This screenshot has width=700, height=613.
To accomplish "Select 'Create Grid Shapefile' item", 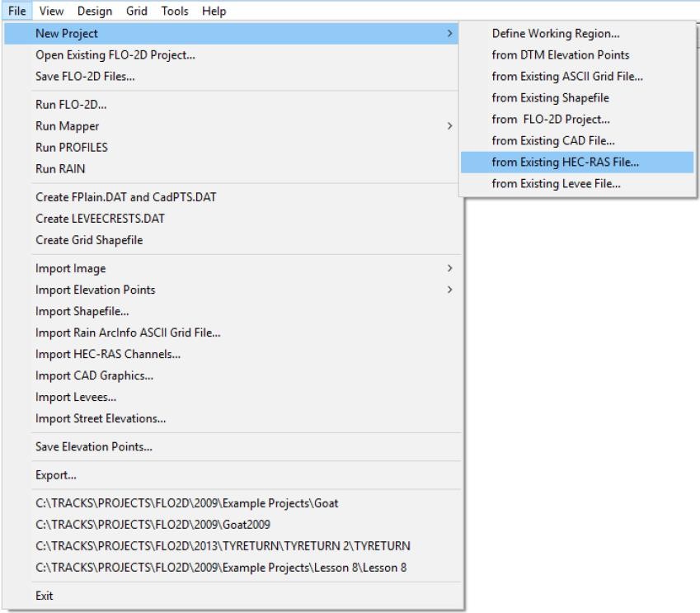I will tap(89, 240).
